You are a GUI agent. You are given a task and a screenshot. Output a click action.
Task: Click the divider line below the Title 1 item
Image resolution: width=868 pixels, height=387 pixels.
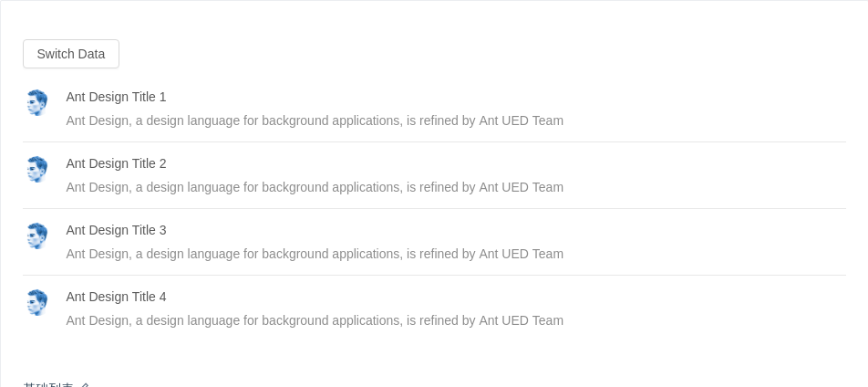tap(434, 141)
